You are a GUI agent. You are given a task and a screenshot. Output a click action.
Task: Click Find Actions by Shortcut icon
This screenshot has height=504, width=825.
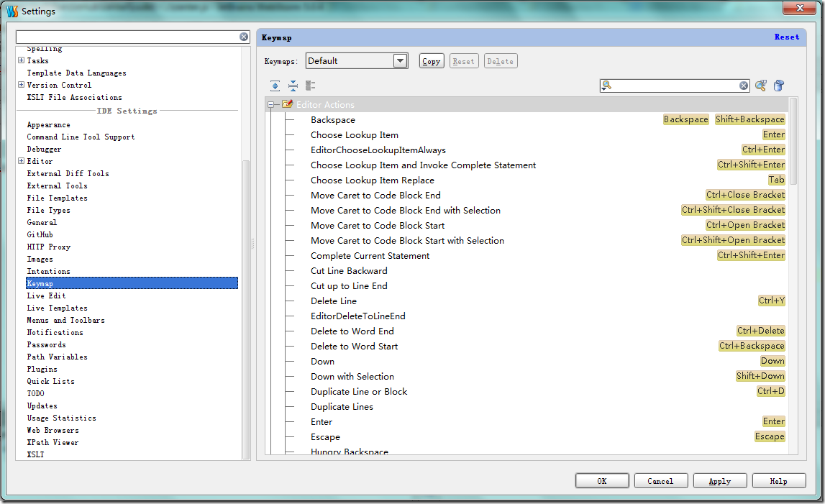coord(761,86)
